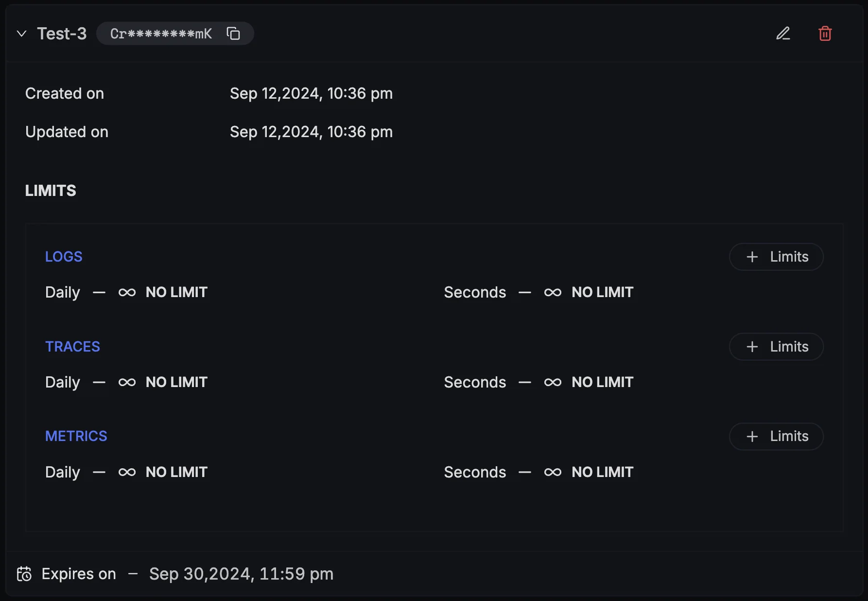Click the infinity icon for LOGS Daily
Screen dimensions: 868x601
[127, 292]
